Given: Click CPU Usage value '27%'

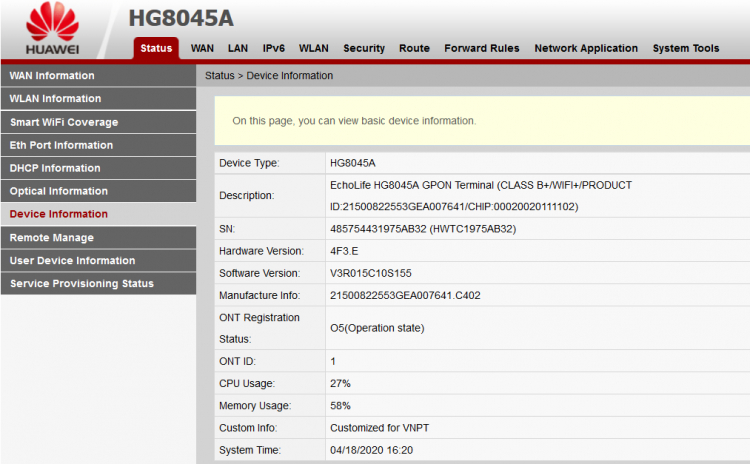Looking at the screenshot, I should (340, 384).
